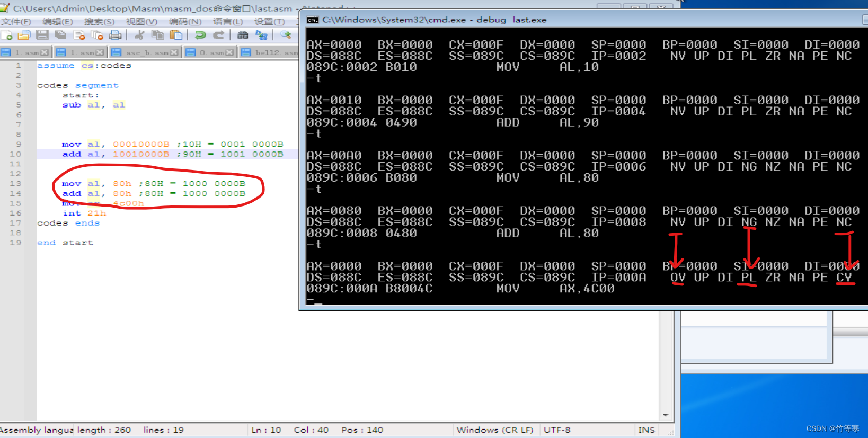This screenshot has height=438, width=868.
Task: Zoom in with the magnifier icon
Action: [x=286, y=35]
